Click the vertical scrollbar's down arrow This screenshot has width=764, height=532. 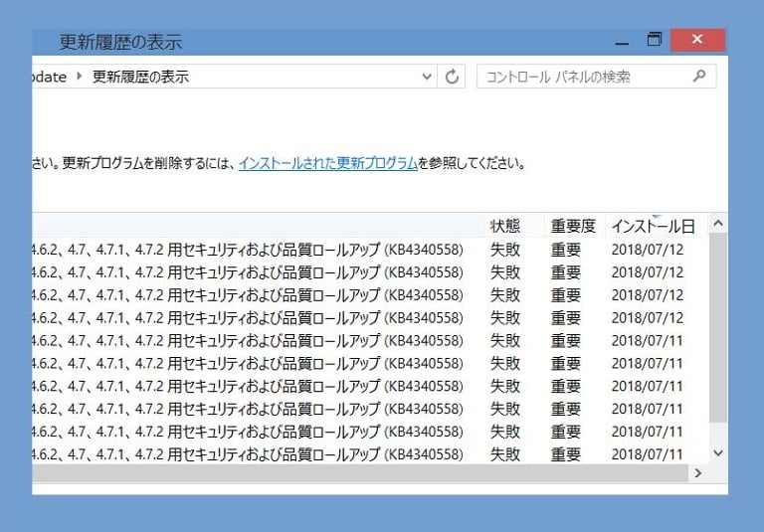[x=719, y=451]
